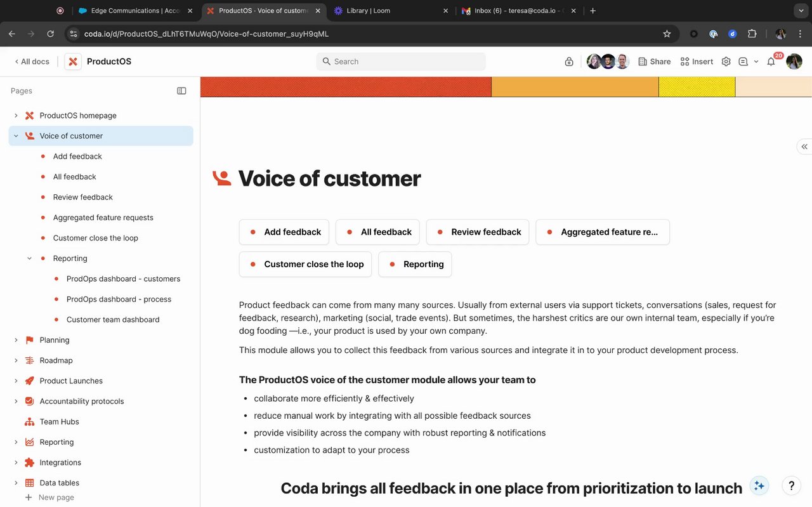Bookmark this page with star icon
This screenshot has height=507, width=812.
tap(667, 34)
